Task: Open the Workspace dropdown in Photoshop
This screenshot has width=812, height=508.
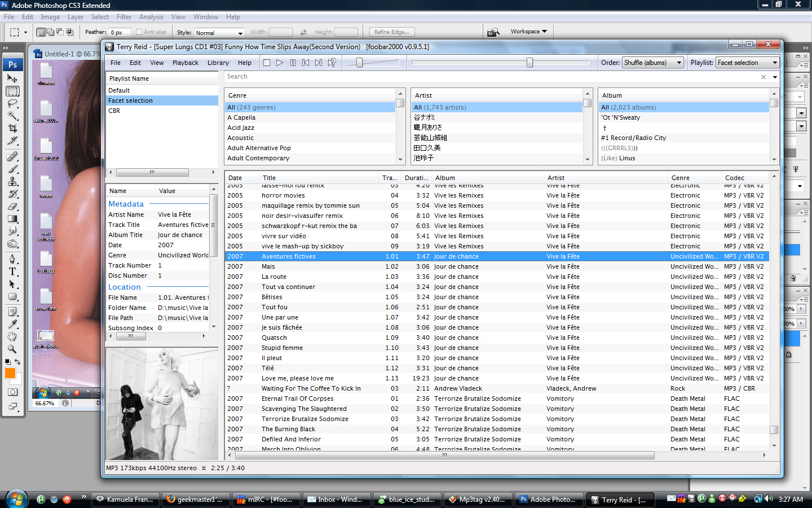Action: pos(528,32)
